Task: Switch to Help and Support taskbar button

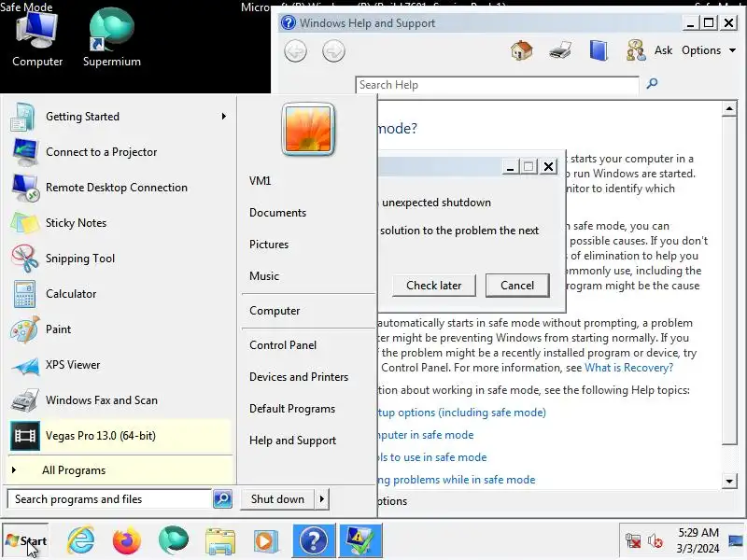Action: (314, 541)
